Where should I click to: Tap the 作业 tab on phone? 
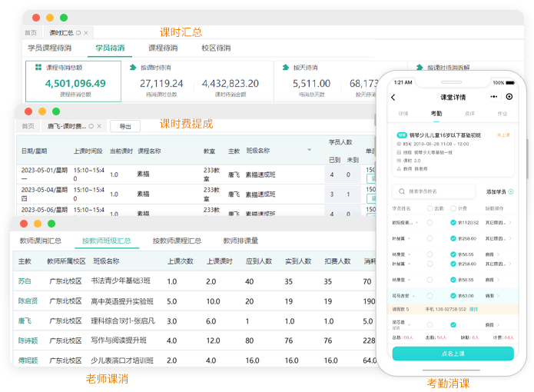[x=502, y=114]
